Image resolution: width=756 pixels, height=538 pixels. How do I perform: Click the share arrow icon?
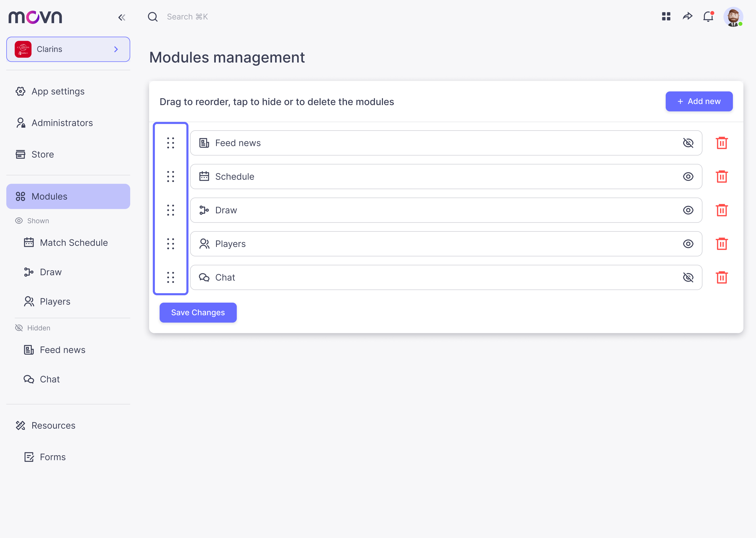coord(687,17)
